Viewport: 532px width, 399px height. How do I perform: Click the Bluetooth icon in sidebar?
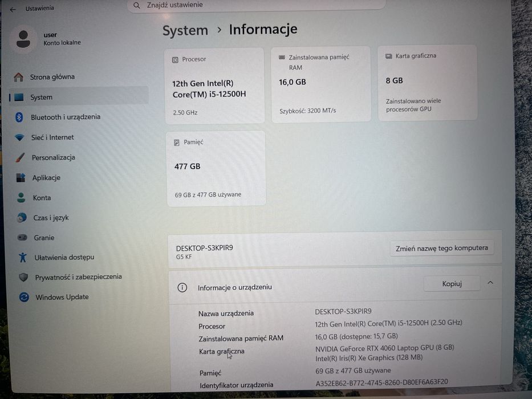click(x=19, y=117)
